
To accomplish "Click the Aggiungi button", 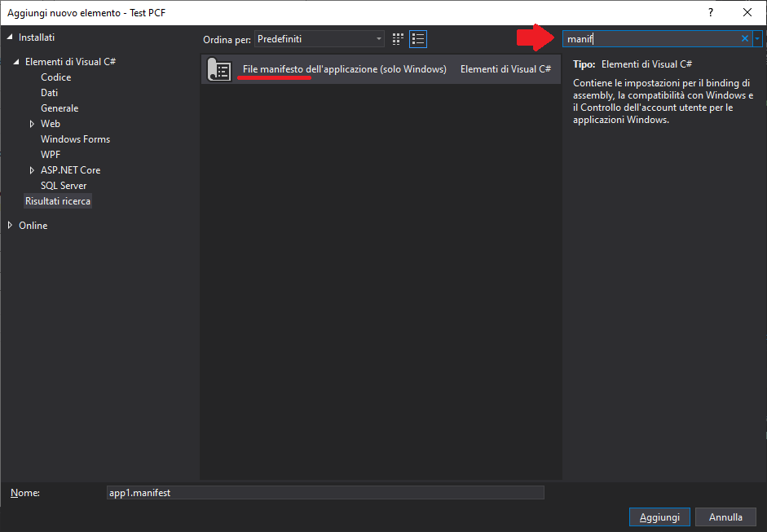I will tap(659, 517).
